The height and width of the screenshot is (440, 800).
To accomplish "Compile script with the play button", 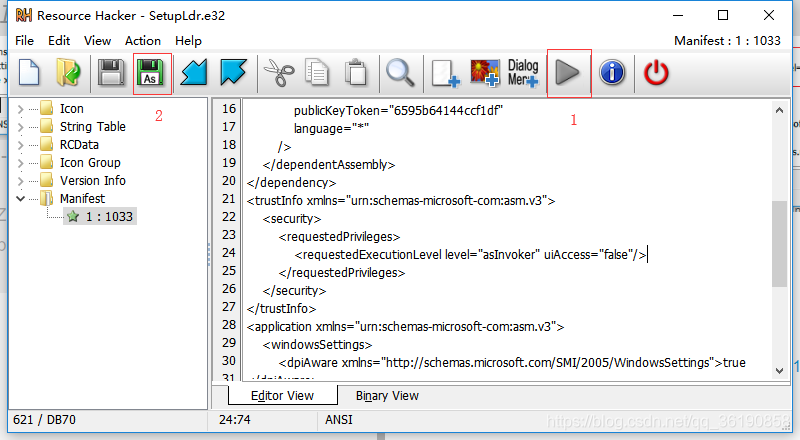I will click(568, 72).
